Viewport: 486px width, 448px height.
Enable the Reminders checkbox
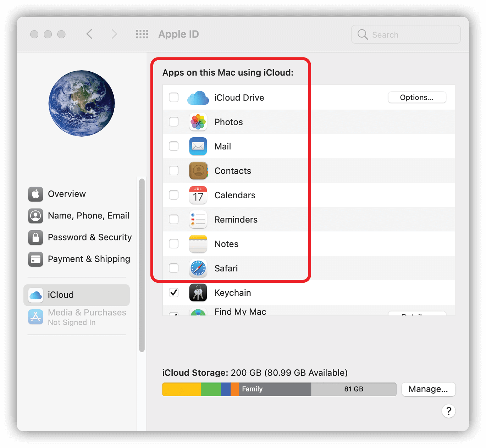pos(174,219)
